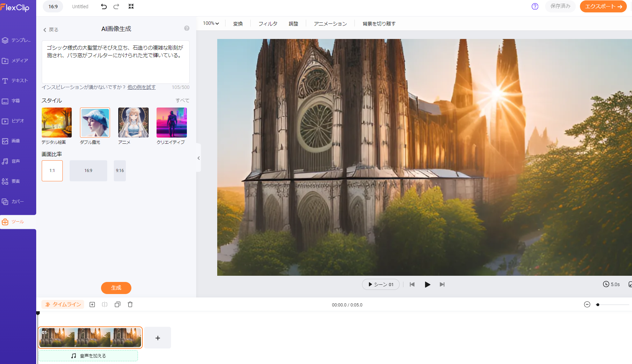Skip to next scene
Viewport: 632px width, 364px height.
click(442, 284)
